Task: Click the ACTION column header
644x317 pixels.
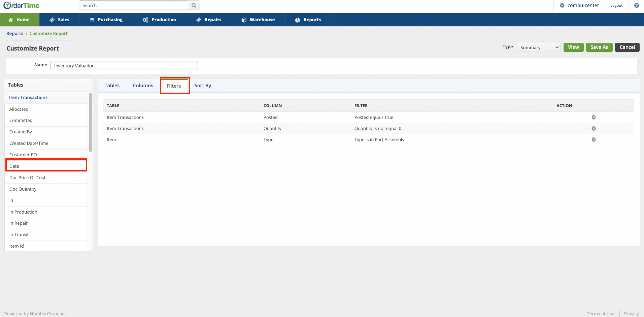Action: (x=564, y=105)
